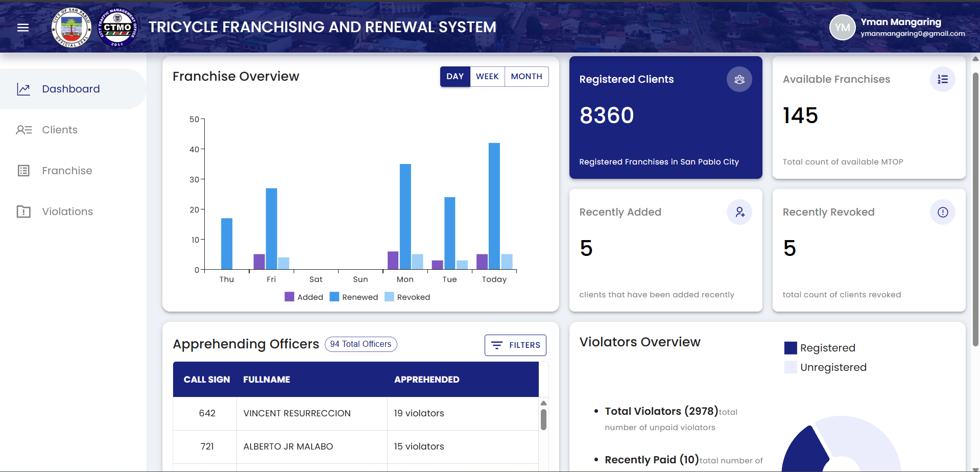Navigate to the Franchise page
The image size is (980, 472).
[67, 171]
